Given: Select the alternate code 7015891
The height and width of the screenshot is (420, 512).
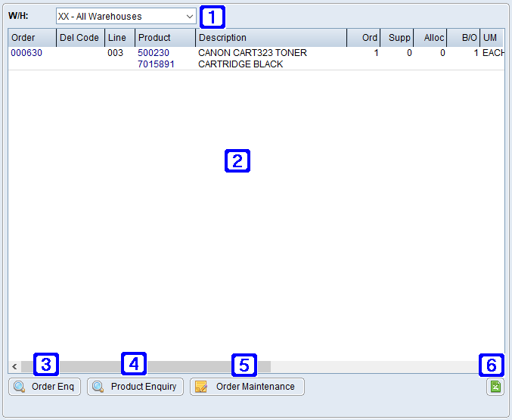Looking at the screenshot, I should pos(156,64).
